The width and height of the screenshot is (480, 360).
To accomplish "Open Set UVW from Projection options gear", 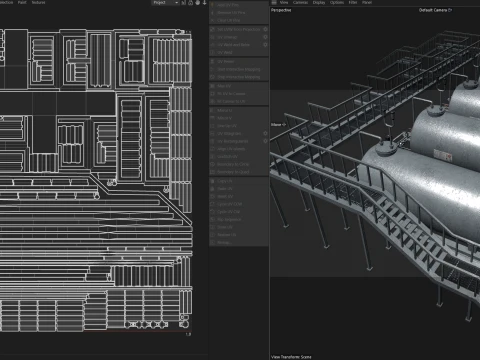I will (265, 29).
